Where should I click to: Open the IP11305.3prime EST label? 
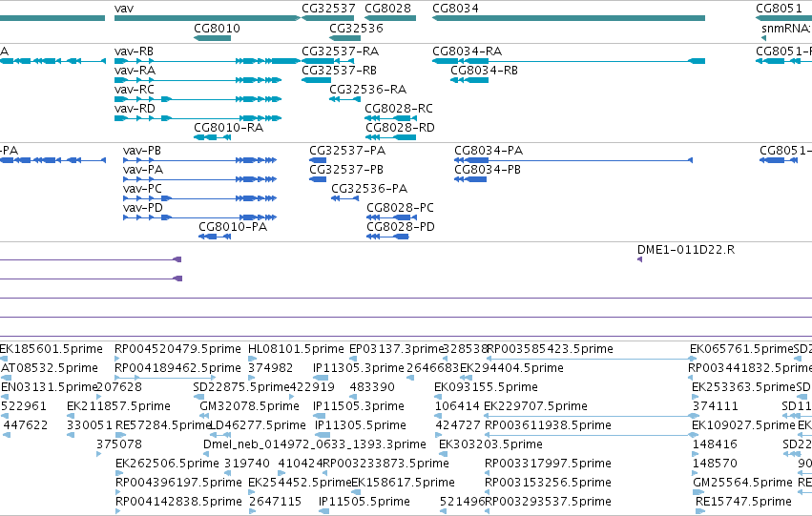359,368
